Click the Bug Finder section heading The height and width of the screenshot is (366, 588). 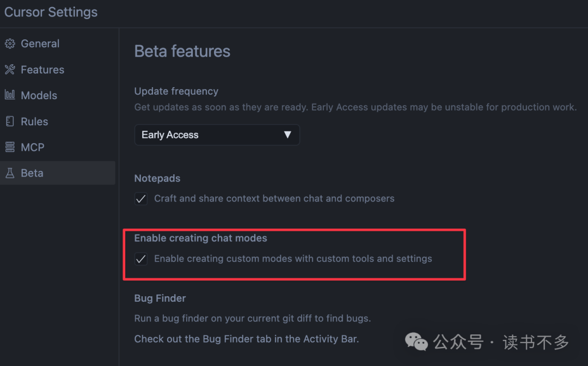160,298
